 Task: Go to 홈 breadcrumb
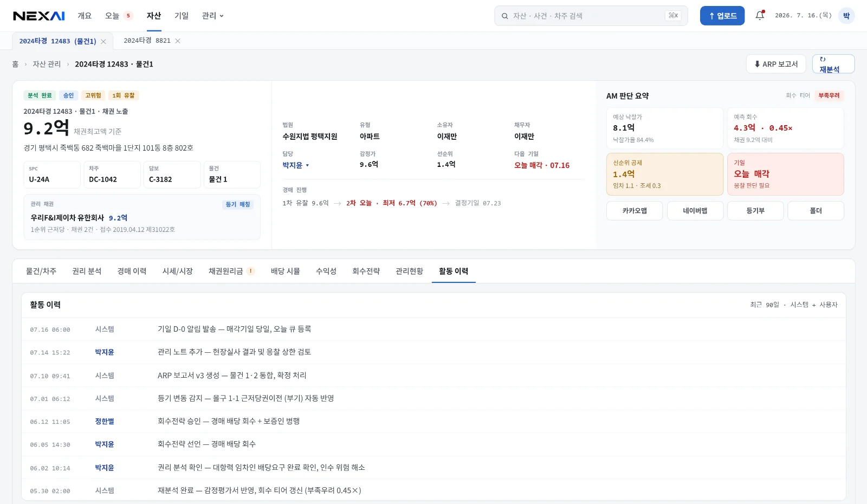point(15,64)
